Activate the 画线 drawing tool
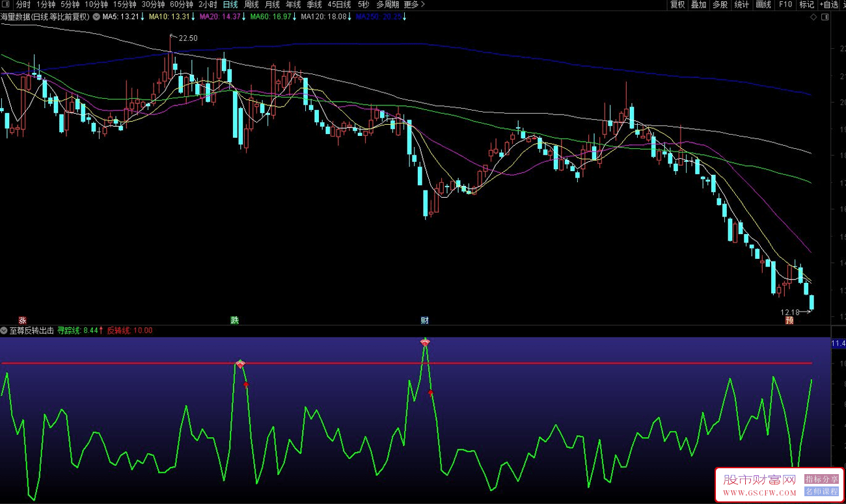This screenshot has width=846, height=504. pos(763,5)
